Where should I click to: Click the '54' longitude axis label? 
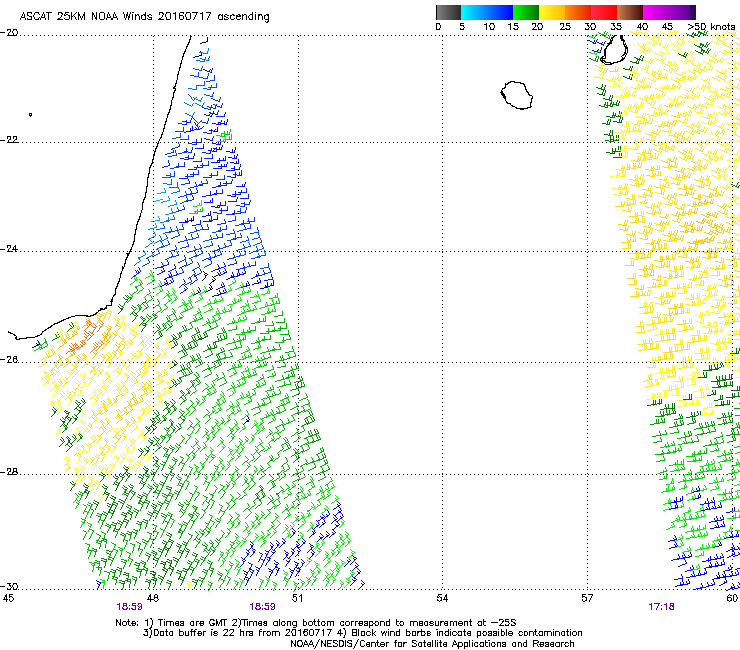pos(442,598)
